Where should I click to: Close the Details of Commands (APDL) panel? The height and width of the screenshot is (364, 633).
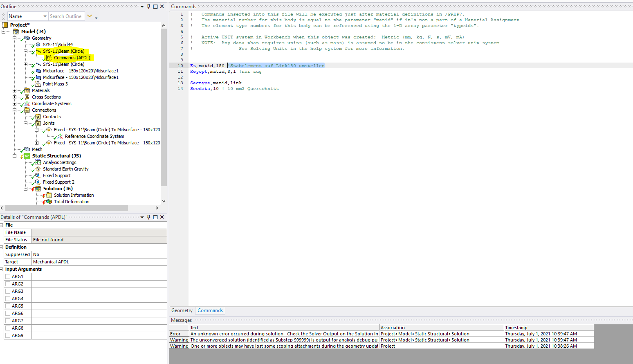162,217
